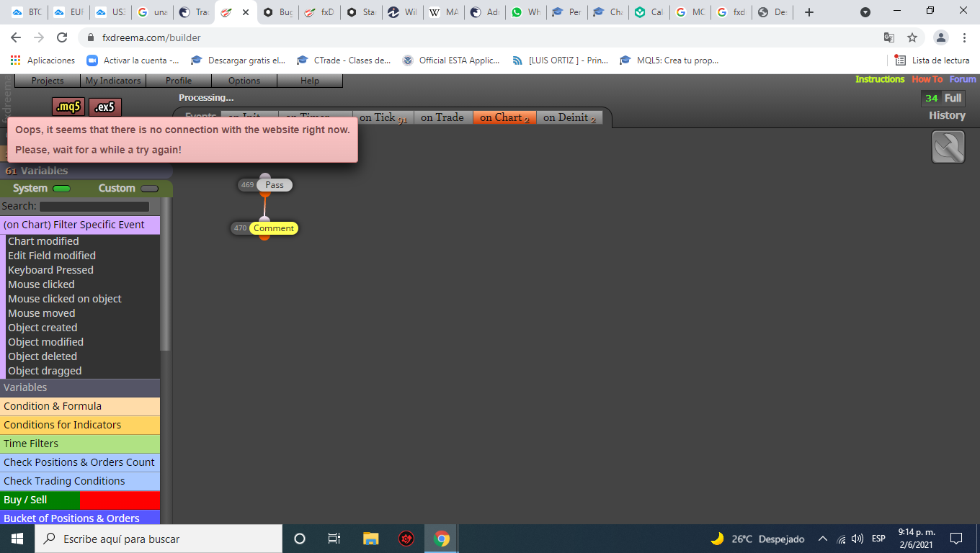Open Chrome from the taskbar
Screen dimensions: 980x553
click(x=442, y=539)
